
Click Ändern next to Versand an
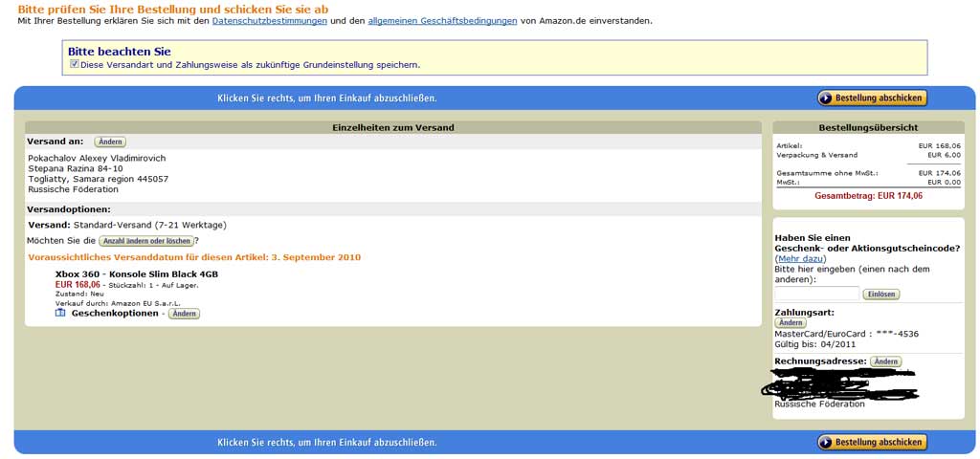[x=110, y=142]
